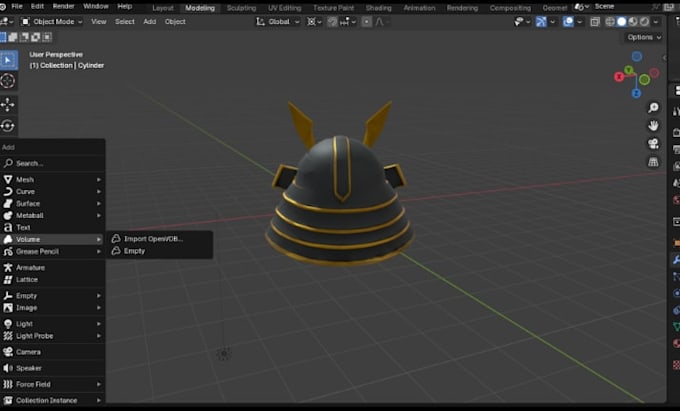Image resolution: width=680 pixels, height=411 pixels.
Task: Switch to the Layout workspace tab
Action: pos(163,8)
